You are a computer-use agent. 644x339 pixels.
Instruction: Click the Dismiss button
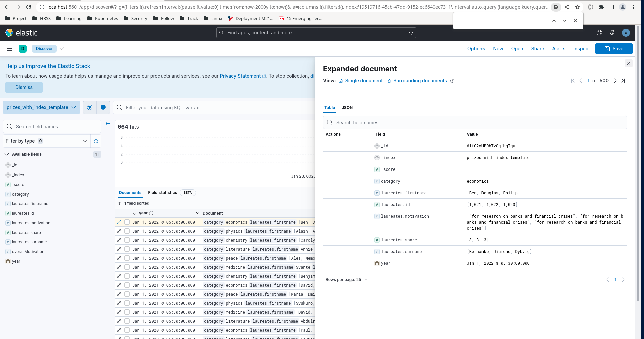pyautogui.click(x=24, y=87)
